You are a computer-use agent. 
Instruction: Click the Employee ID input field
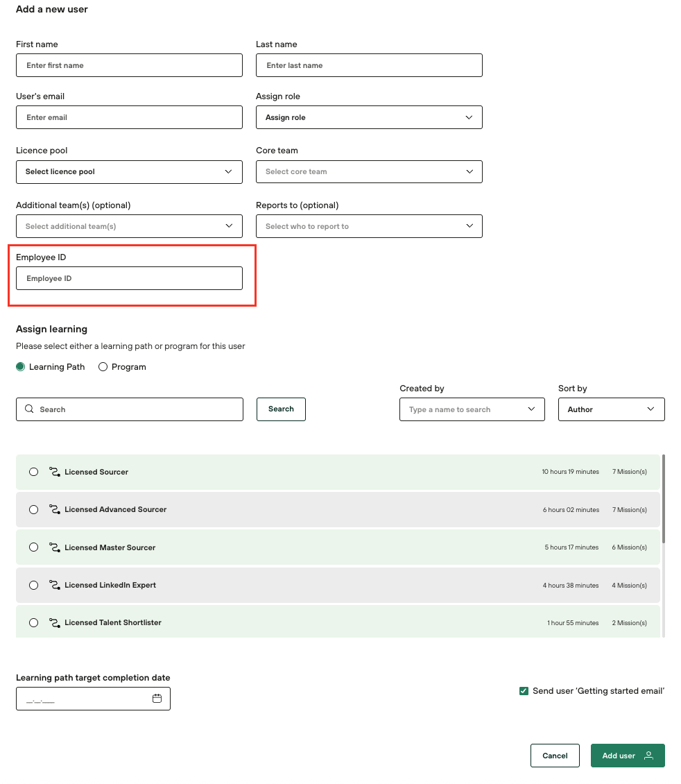tap(129, 278)
